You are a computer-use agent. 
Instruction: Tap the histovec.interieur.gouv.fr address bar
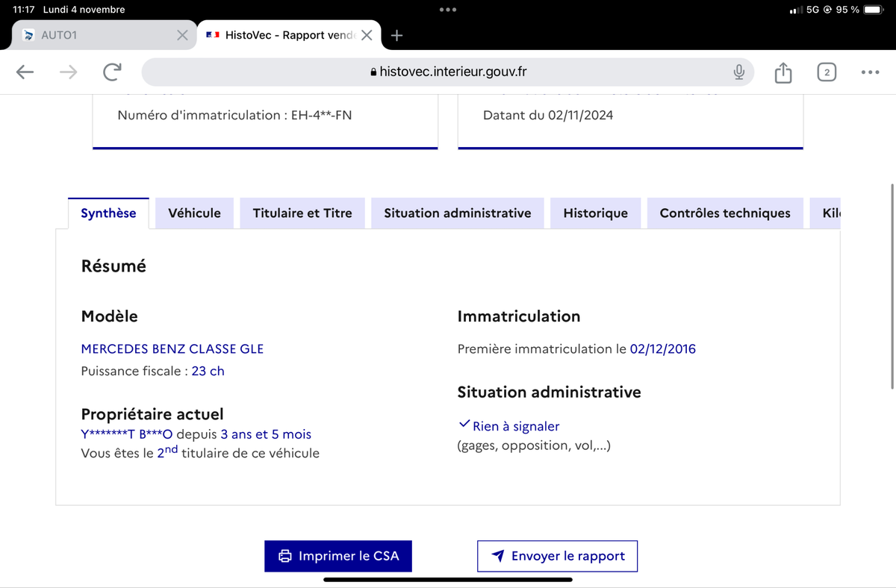tap(448, 72)
